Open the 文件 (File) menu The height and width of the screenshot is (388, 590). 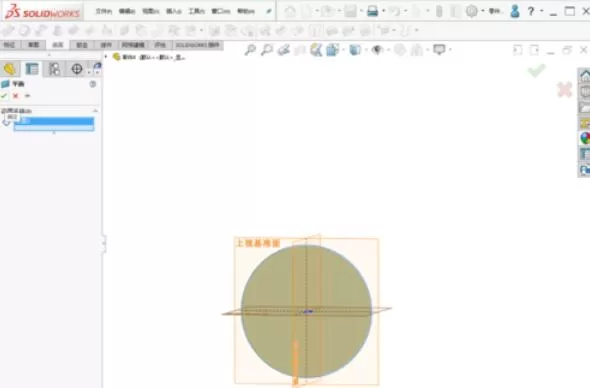pos(103,11)
